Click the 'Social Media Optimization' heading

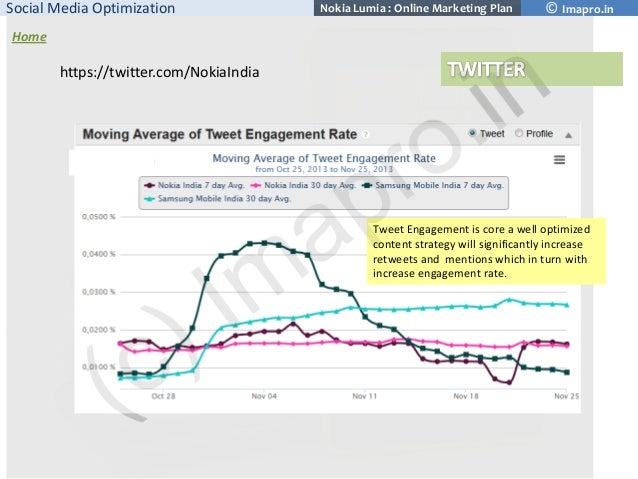(91, 8)
